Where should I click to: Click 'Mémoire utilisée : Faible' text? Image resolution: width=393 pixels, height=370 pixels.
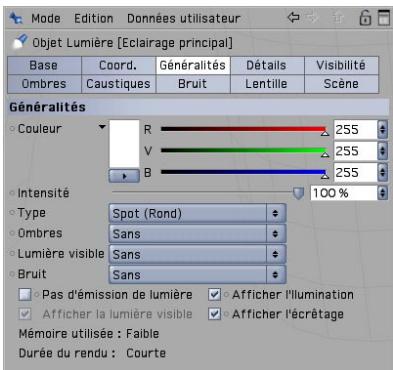point(89,334)
